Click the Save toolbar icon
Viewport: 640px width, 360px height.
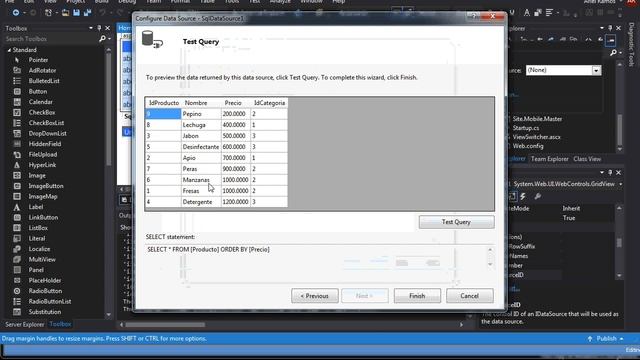[76, 13]
